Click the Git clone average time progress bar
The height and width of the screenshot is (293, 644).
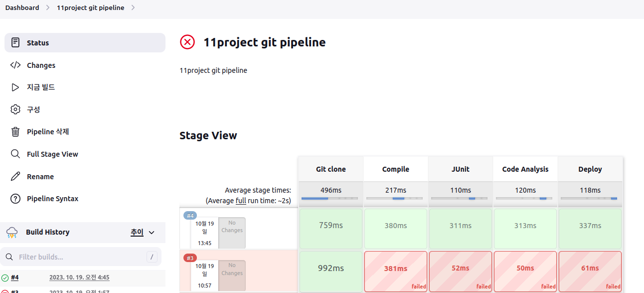(330, 199)
